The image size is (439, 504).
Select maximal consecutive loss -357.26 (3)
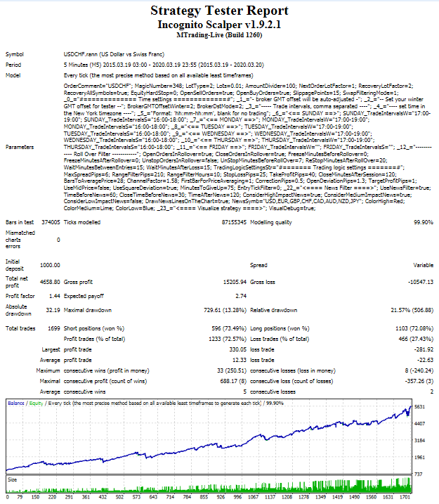419,381
